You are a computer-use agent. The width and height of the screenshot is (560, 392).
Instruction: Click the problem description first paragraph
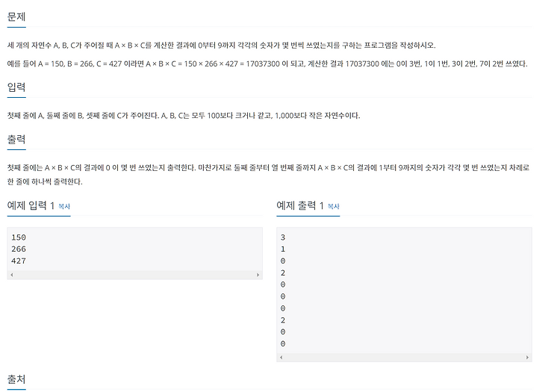pos(222,46)
